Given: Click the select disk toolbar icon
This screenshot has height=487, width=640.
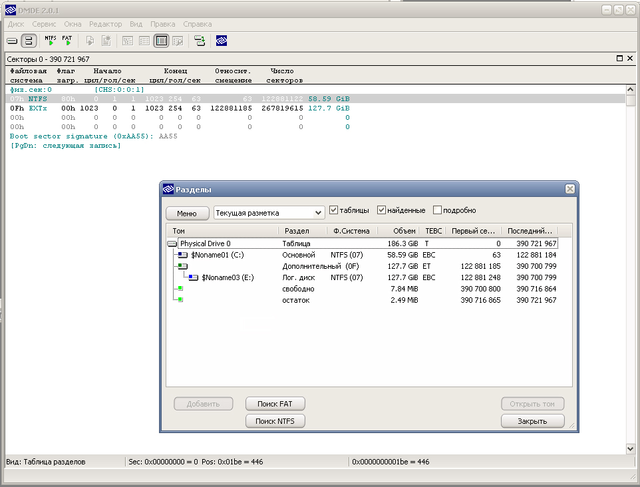Looking at the screenshot, I should click(13, 41).
